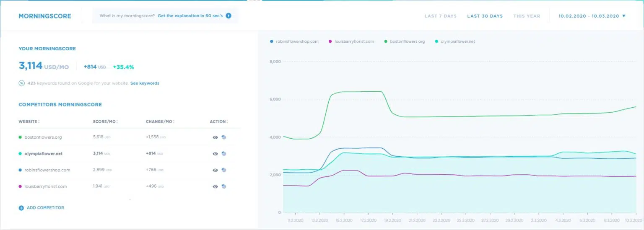Click the See keywords link

click(145, 83)
